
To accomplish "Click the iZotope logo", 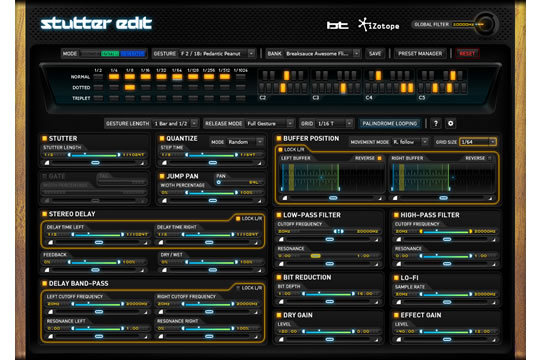I will (x=378, y=25).
